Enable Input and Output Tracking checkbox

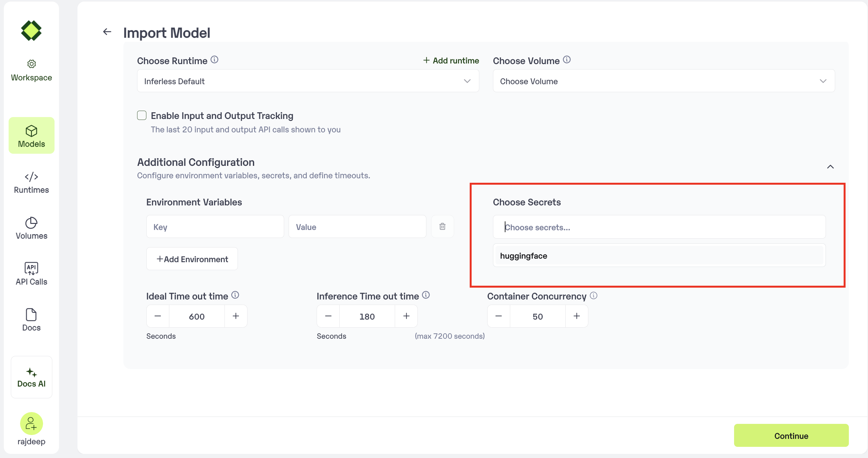pyautogui.click(x=142, y=115)
